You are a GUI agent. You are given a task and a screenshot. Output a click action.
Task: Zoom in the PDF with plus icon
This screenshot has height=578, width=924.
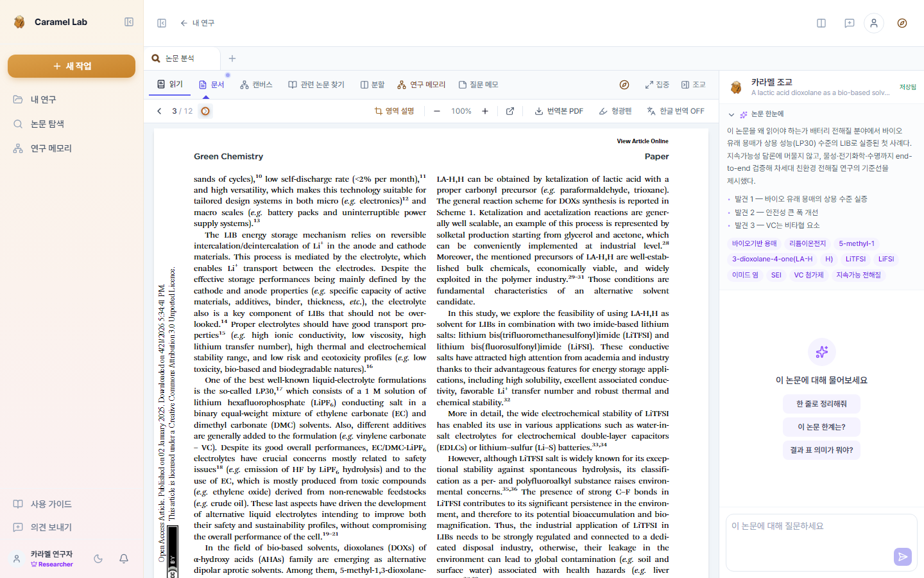[485, 111]
